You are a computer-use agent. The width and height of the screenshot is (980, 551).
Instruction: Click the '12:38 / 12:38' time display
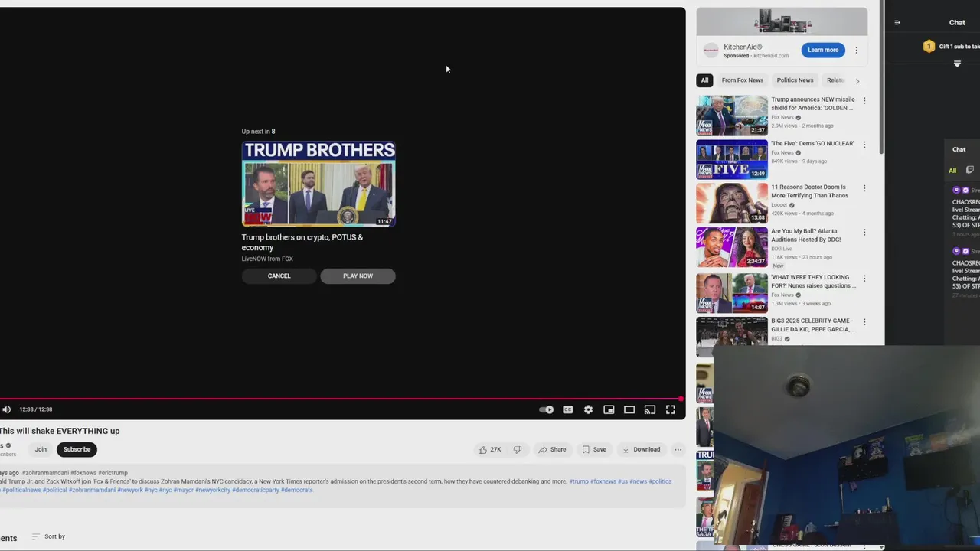coord(35,409)
